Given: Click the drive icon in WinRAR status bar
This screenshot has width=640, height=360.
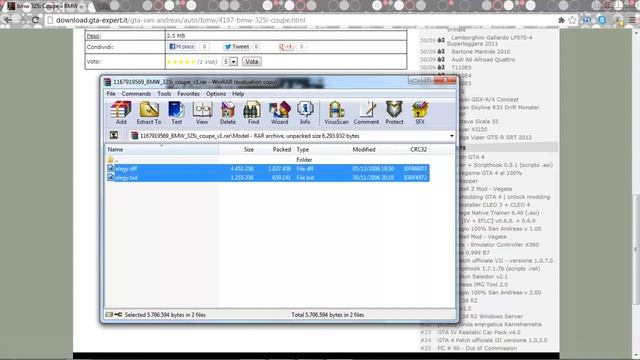Looking at the screenshot, I should (x=109, y=315).
